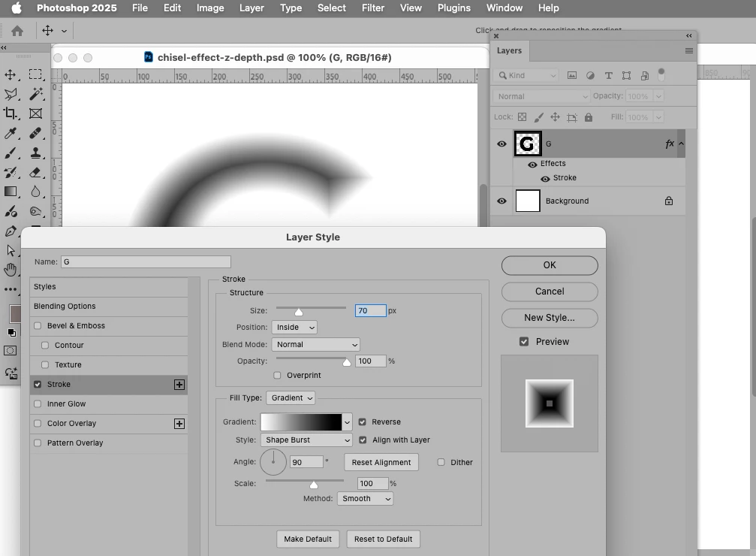Screen dimensions: 756x556
Task: Open the Method Smooth dropdown
Action: (x=366, y=499)
